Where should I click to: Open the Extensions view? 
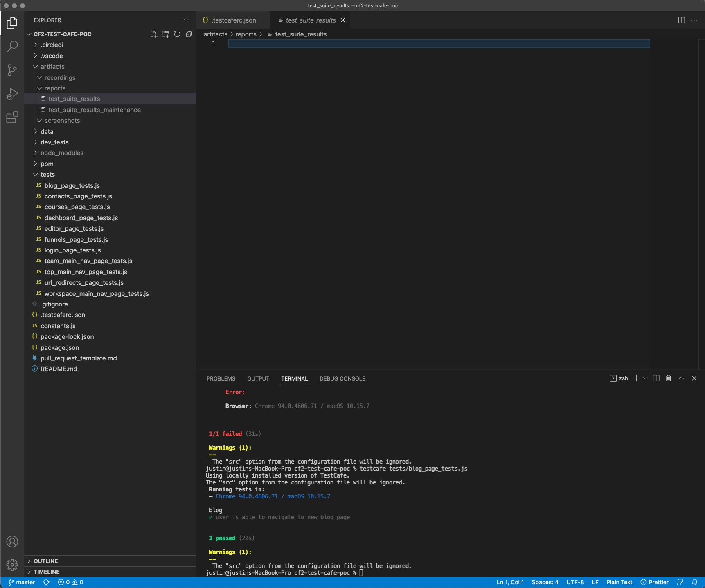coord(12,118)
